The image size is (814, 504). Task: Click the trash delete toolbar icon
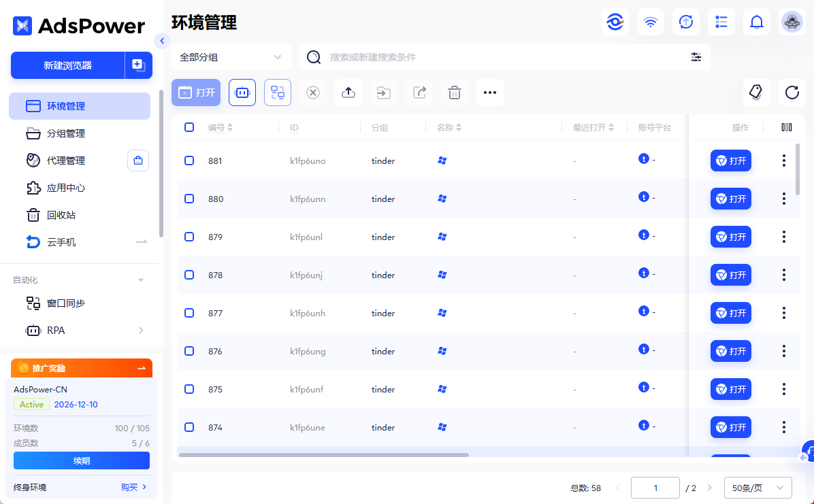(455, 93)
